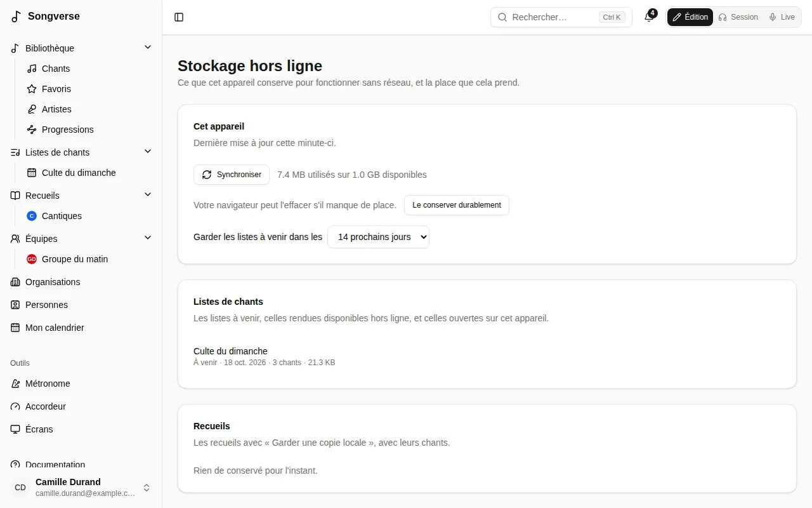The height and width of the screenshot is (508, 812).
Task: Open Mon calendrier link
Action: click(81, 328)
